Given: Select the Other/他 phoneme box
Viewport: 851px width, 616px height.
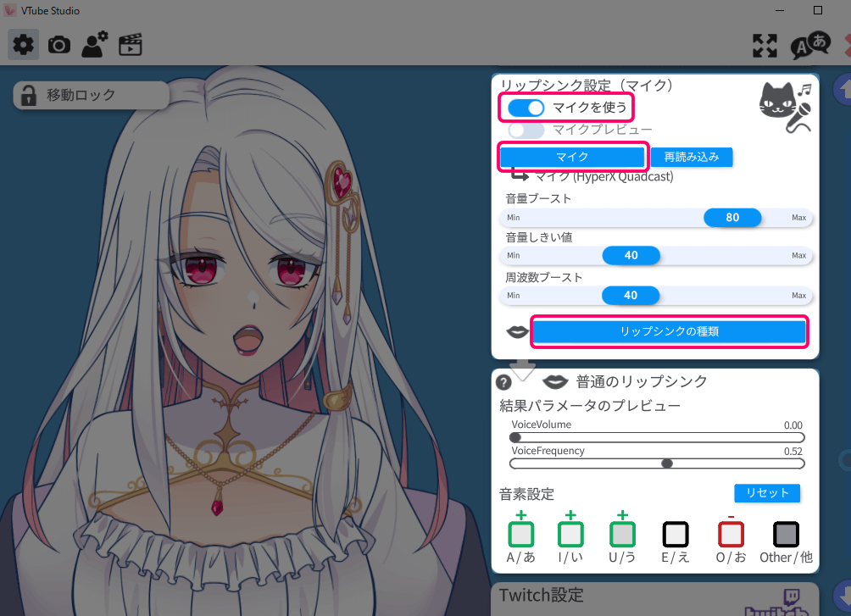Looking at the screenshot, I should pos(786,534).
